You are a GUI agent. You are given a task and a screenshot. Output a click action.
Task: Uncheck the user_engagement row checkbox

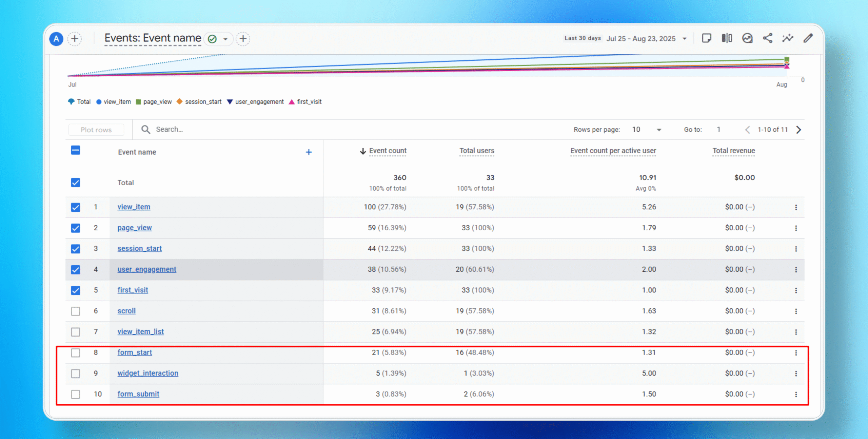(x=76, y=270)
